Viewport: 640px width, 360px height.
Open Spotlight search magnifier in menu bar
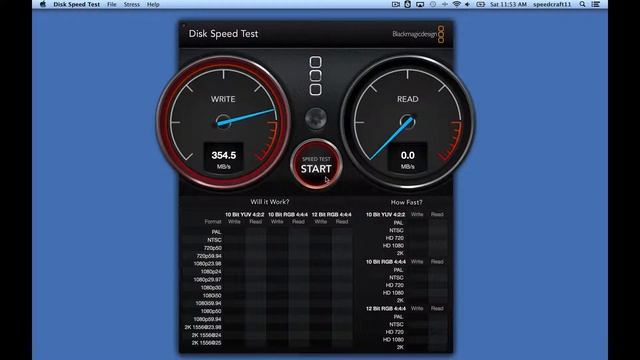point(582,4)
